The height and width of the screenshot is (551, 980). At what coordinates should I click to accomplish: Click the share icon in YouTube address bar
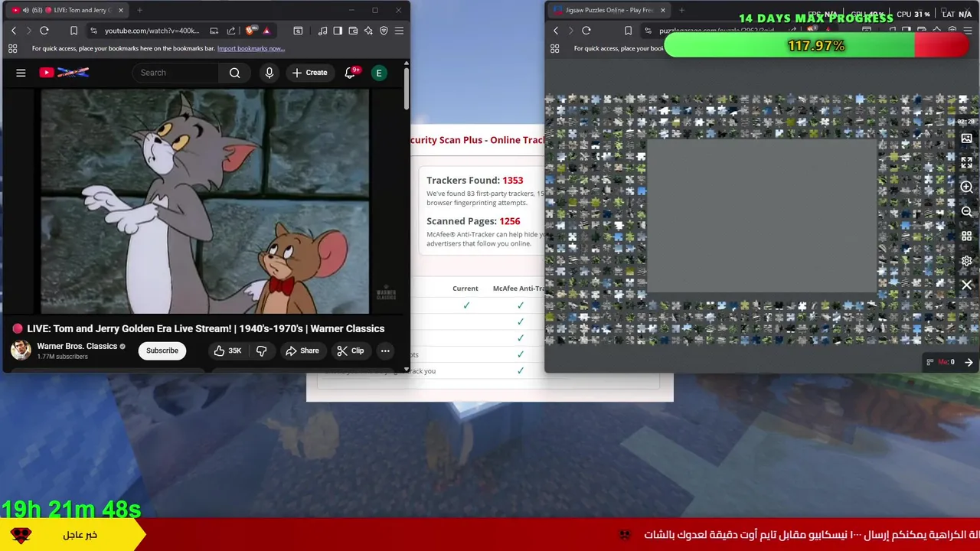tap(232, 31)
